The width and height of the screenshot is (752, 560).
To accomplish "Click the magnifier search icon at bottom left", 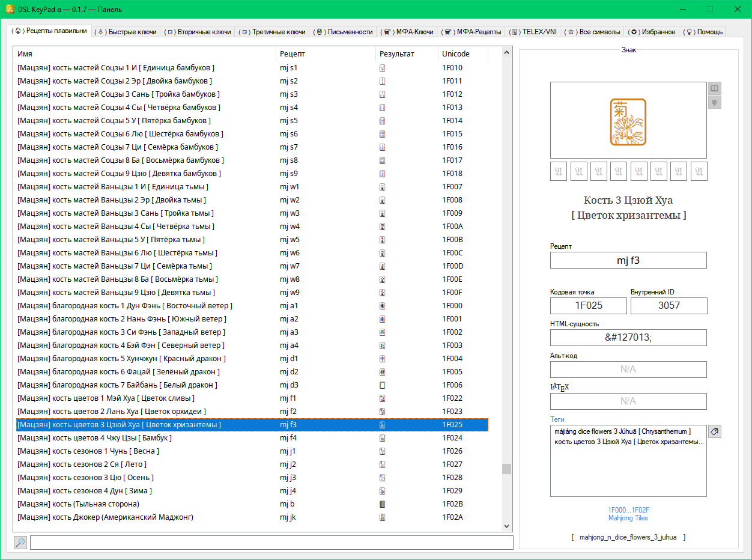I will pos(20,543).
